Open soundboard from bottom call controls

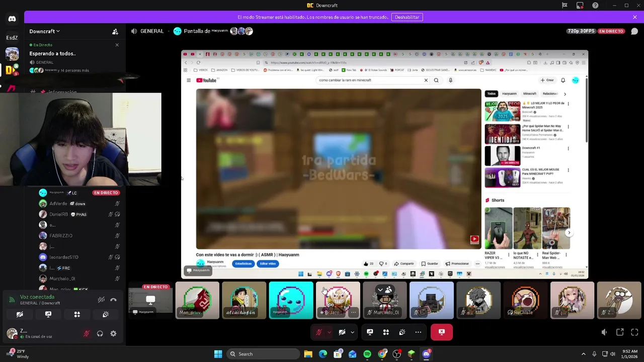point(402,332)
